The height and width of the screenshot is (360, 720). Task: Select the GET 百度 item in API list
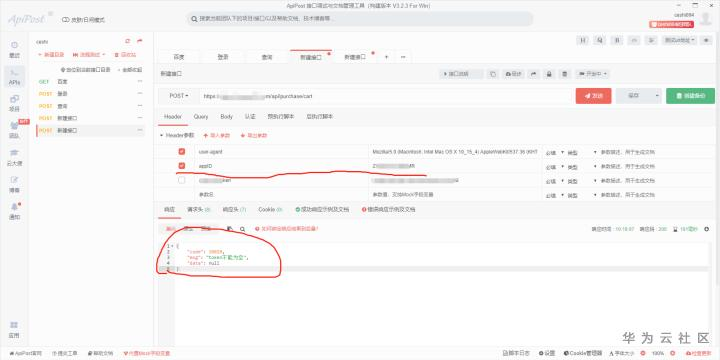click(x=90, y=81)
